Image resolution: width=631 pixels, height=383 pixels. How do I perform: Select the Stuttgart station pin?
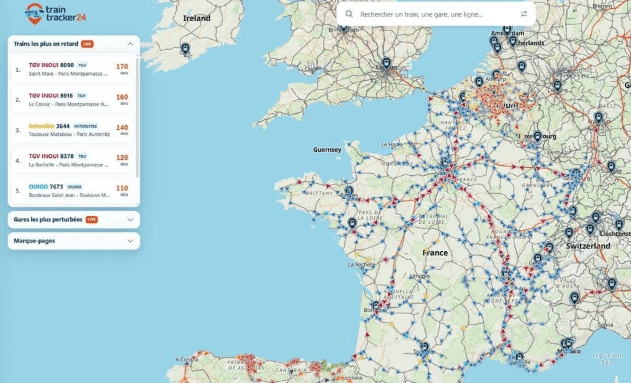click(x=611, y=167)
